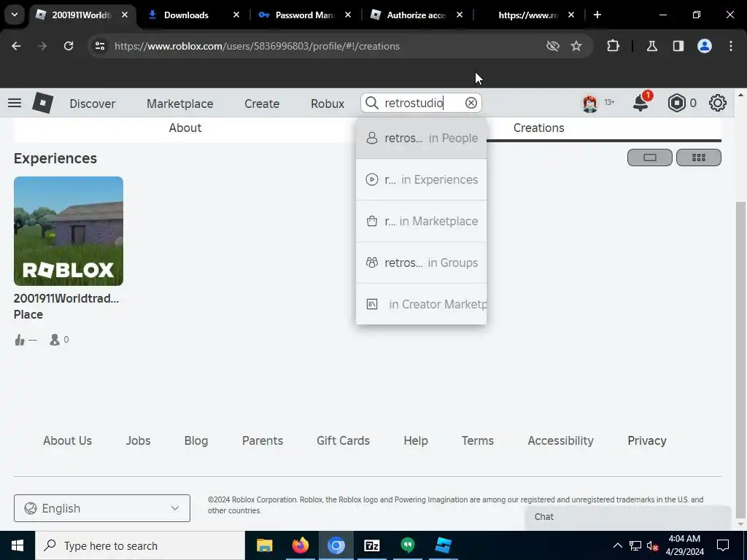
Task: Open the About Us footer link
Action: (x=67, y=440)
